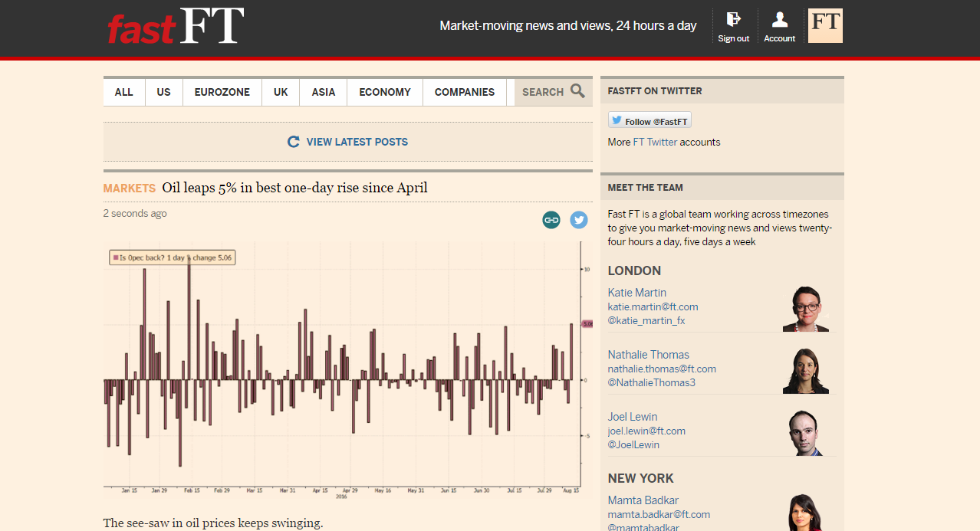Click katie.martin@ft.com email link

point(653,306)
